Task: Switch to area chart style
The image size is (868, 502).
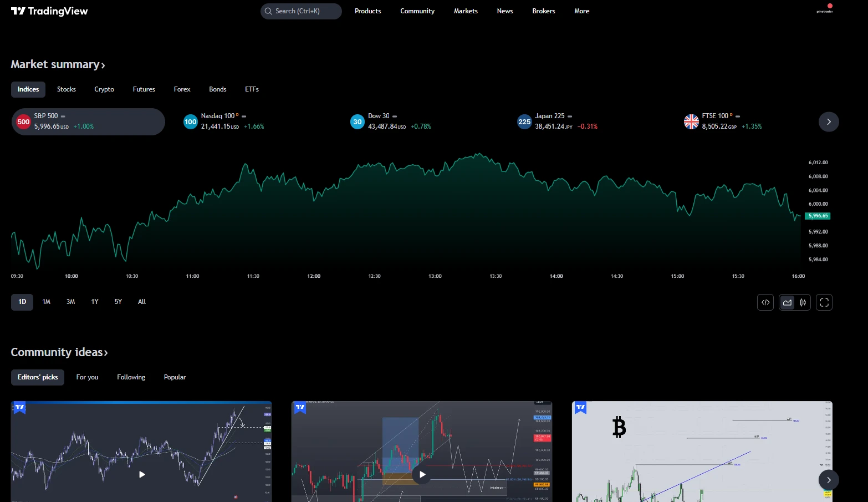Action: point(787,302)
